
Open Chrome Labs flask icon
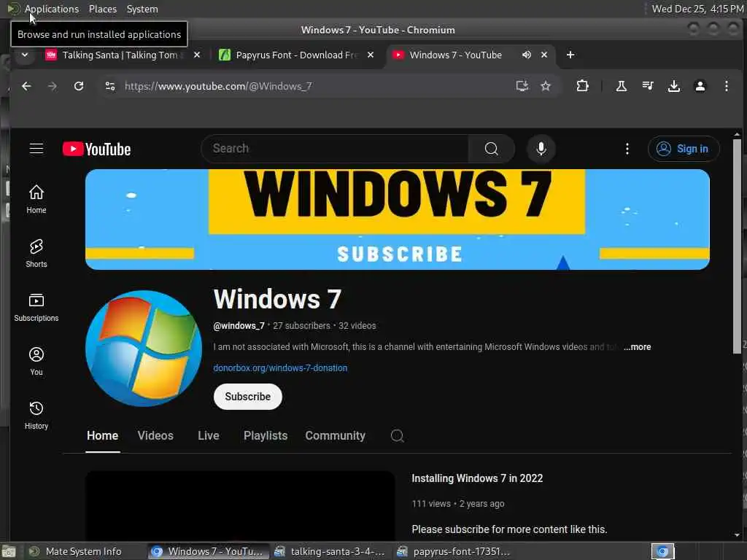(622, 86)
